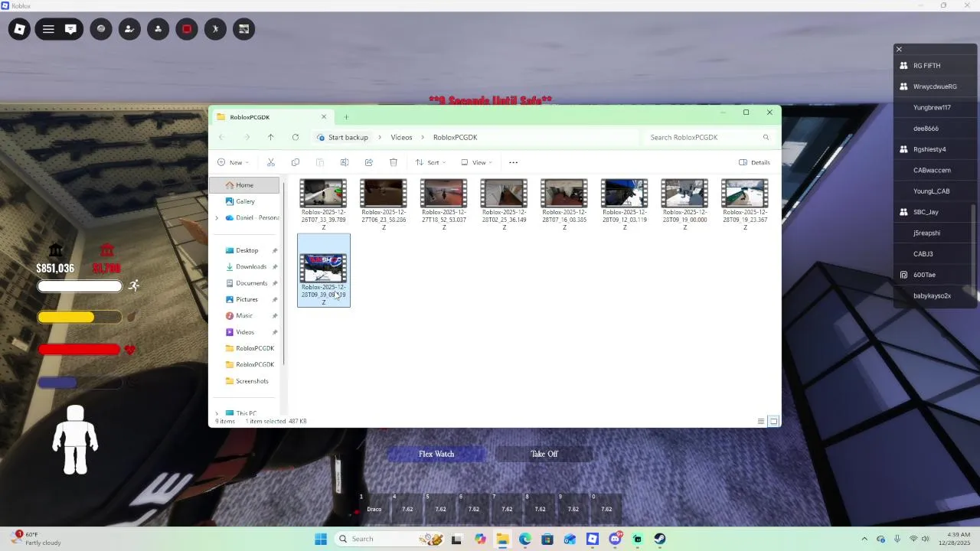Expand Daniel - Personal tree node
980x551 pixels.
click(217, 218)
